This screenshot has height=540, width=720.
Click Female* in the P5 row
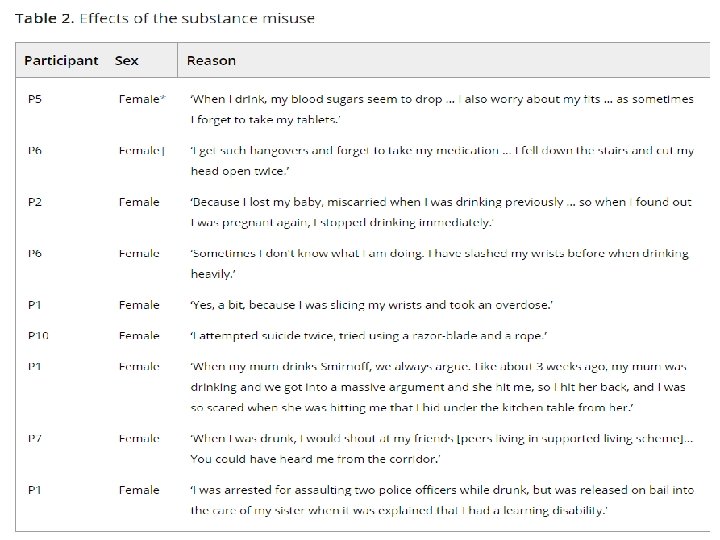[142, 99]
